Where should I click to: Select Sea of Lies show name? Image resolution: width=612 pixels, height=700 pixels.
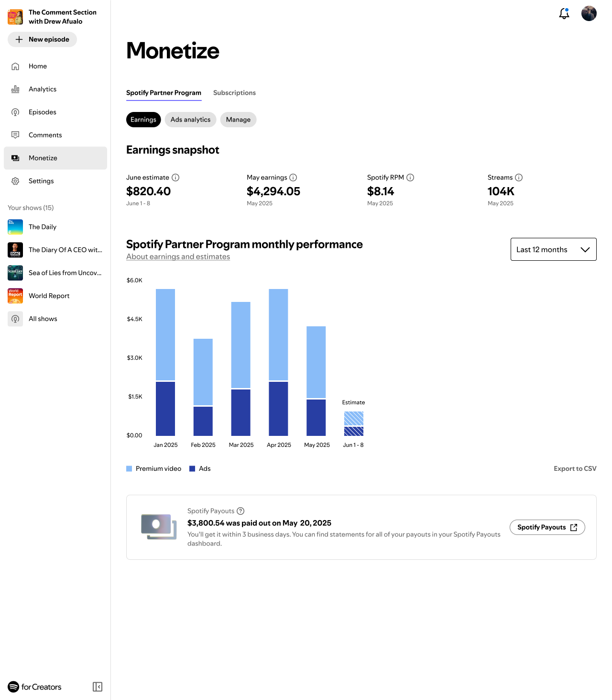[x=65, y=273]
